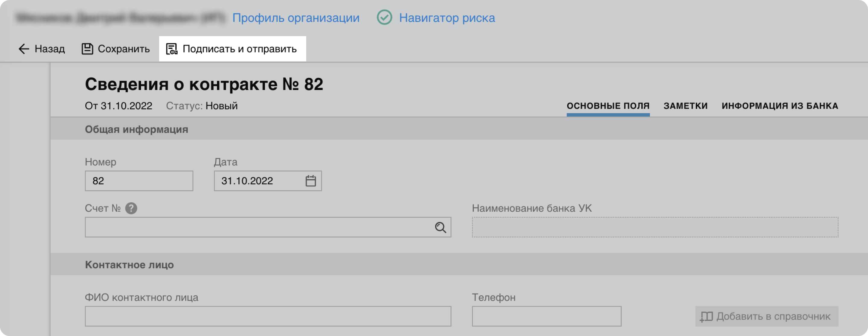Click the floppy disk save icon
Image resolution: width=868 pixels, height=336 pixels.
pos(87,49)
